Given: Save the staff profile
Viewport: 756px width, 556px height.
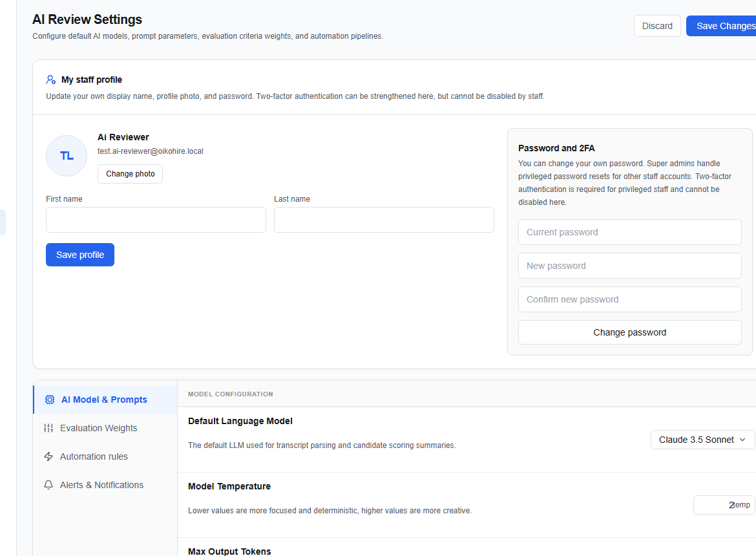Looking at the screenshot, I should (80, 255).
